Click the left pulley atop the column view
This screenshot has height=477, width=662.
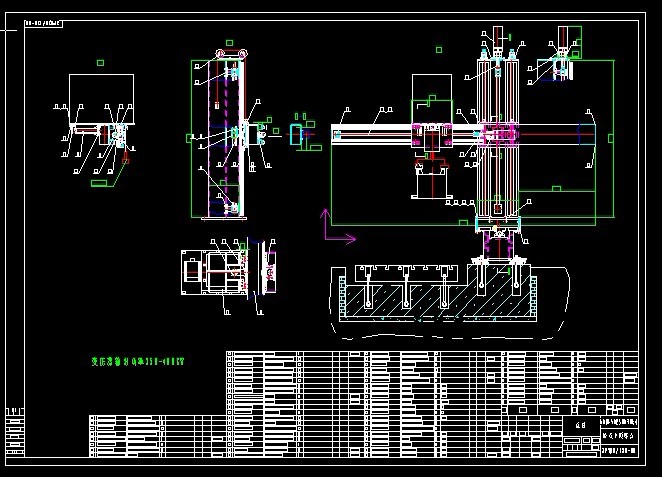[x=221, y=54]
